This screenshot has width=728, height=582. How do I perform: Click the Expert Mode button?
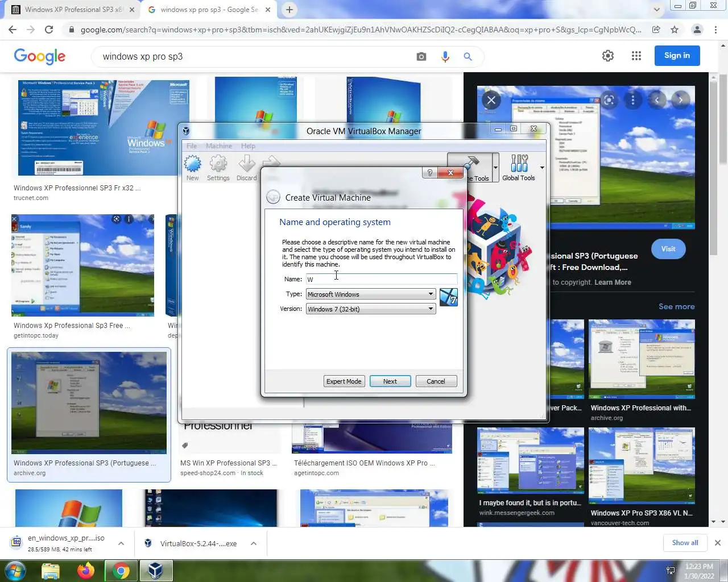coord(344,381)
